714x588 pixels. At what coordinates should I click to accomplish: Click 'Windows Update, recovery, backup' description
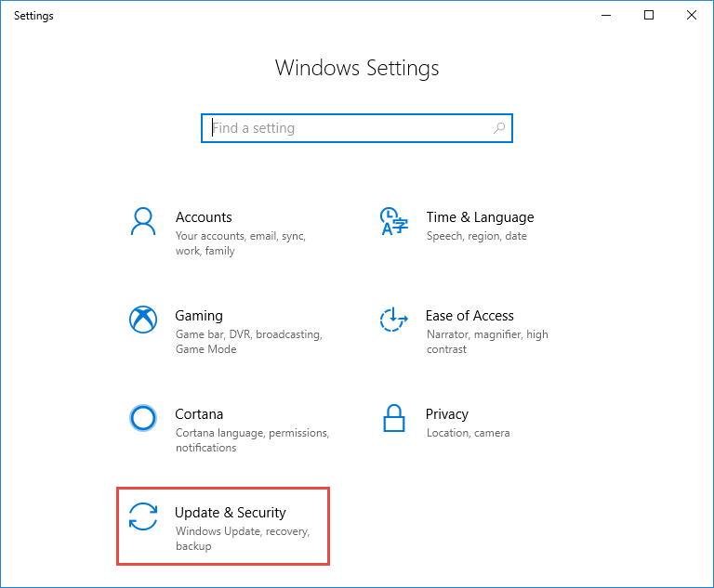point(243,539)
